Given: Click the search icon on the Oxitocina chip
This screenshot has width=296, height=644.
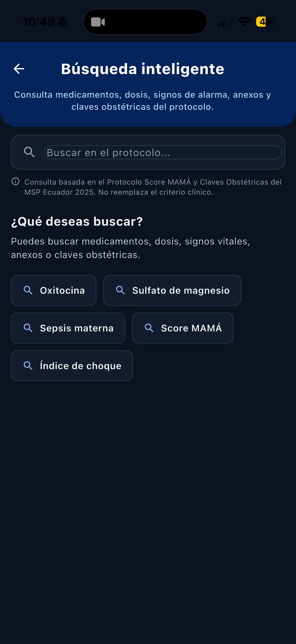Looking at the screenshot, I should point(28,290).
